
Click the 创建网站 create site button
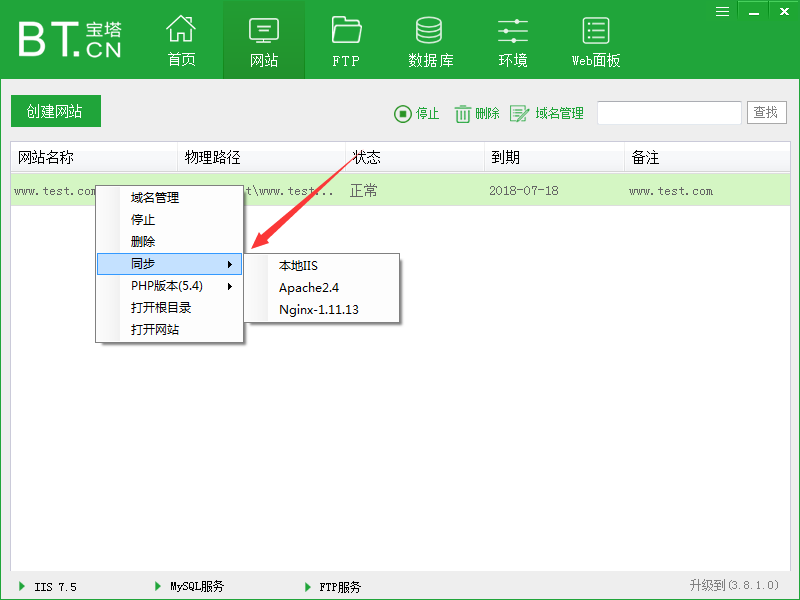click(x=55, y=111)
